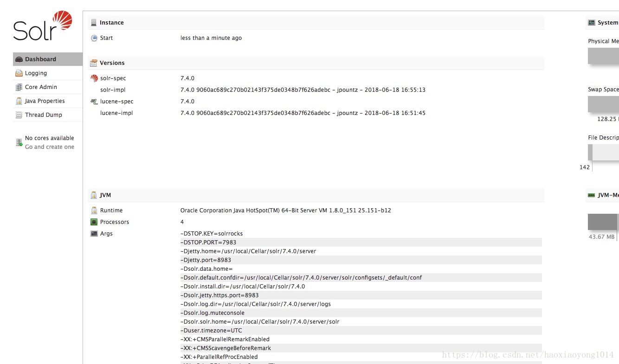Open the Logging page
This screenshot has width=619, height=364.
click(x=48, y=73)
